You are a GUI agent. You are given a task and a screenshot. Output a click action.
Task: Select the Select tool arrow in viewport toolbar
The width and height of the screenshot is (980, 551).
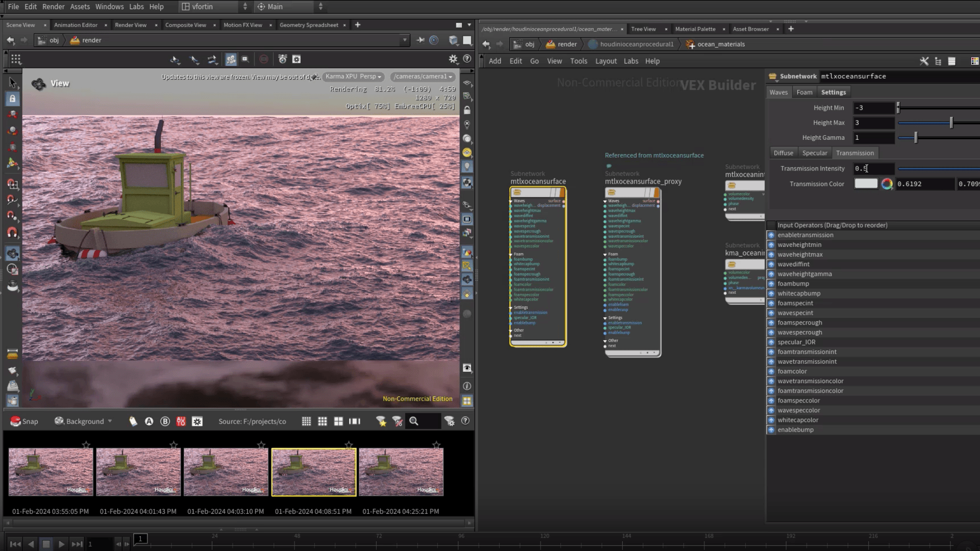pyautogui.click(x=12, y=83)
